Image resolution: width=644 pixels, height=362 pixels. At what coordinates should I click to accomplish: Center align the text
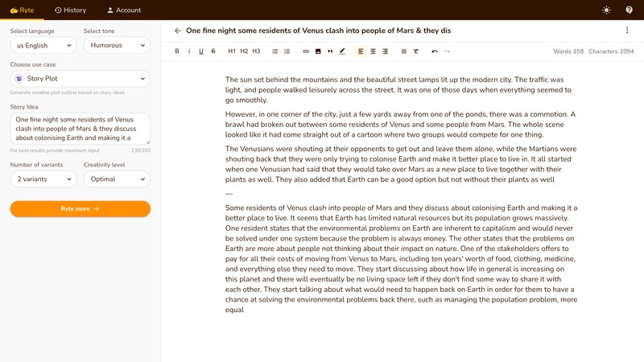point(373,51)
